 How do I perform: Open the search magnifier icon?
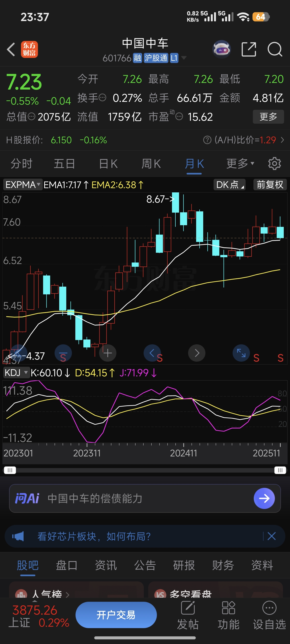[275, 49]
